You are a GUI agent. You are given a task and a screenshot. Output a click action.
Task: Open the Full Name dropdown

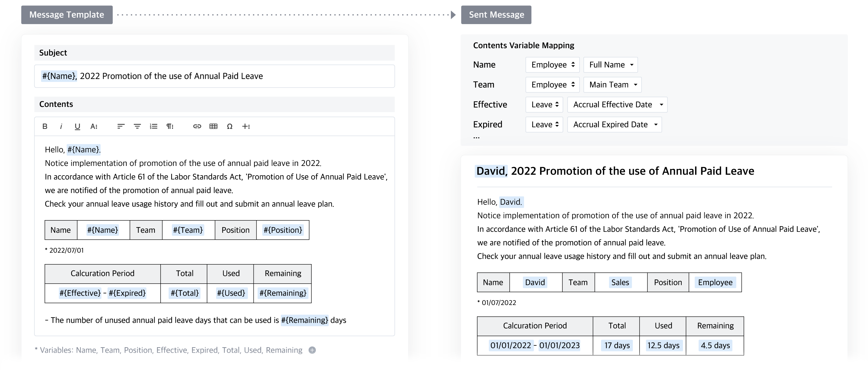click(x=611, y=65)
